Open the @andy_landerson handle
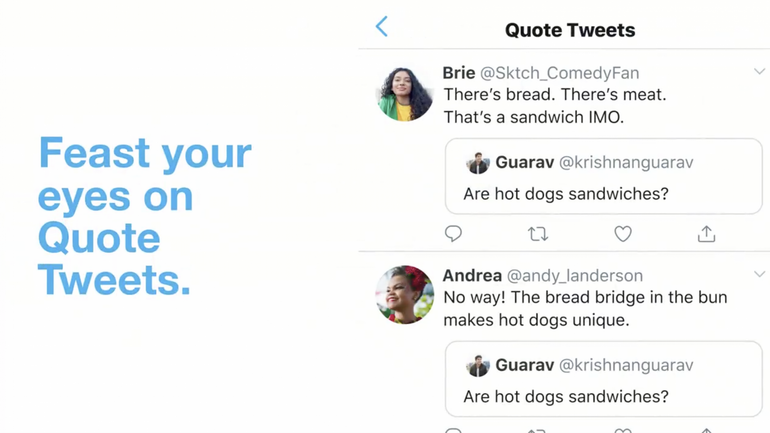Screen dimensions: 770x433 click(575, 276)
